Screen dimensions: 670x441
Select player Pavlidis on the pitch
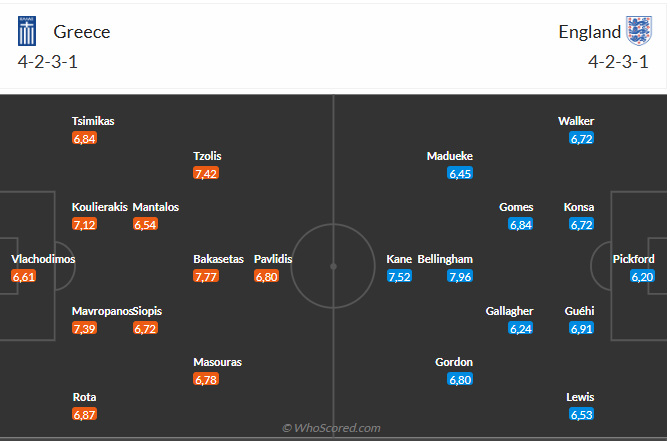(x=273, y=258)
